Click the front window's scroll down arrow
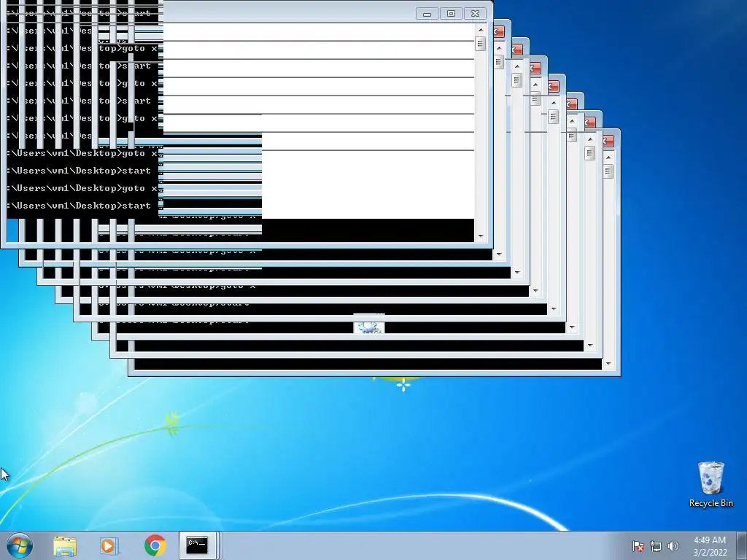 tap(480, 236)
